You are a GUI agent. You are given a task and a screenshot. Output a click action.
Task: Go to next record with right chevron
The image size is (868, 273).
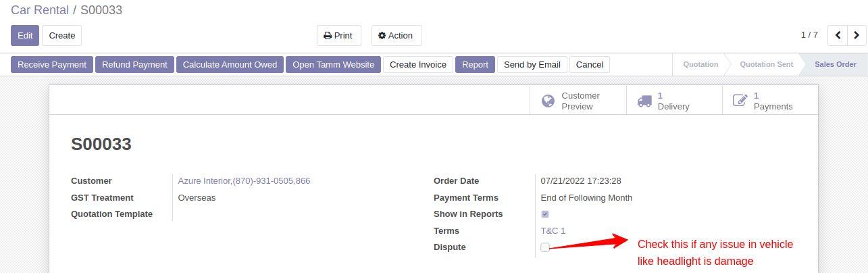[857, 35]
